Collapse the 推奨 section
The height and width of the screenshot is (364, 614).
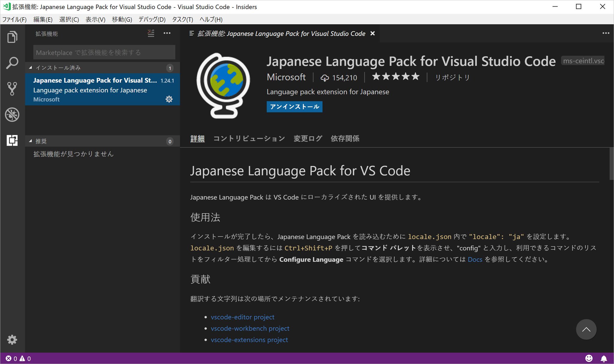coord(102,141)
